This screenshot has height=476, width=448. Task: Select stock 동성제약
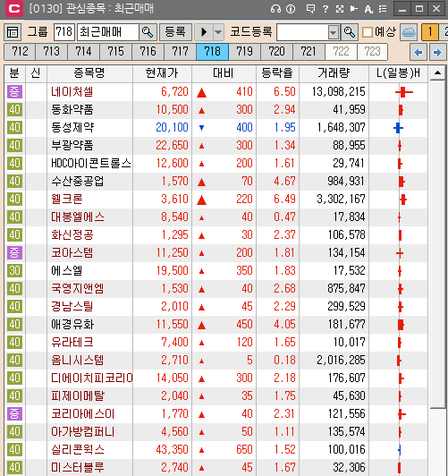[72, 127]
